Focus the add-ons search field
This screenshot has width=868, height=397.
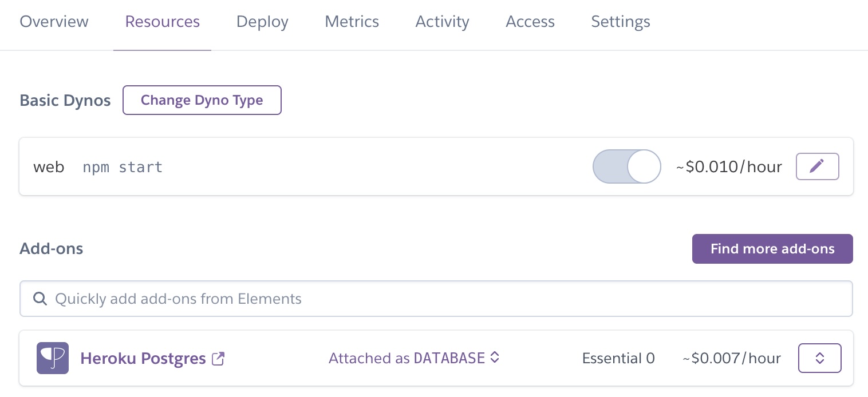pyautogui.click(x=436, y=299)
